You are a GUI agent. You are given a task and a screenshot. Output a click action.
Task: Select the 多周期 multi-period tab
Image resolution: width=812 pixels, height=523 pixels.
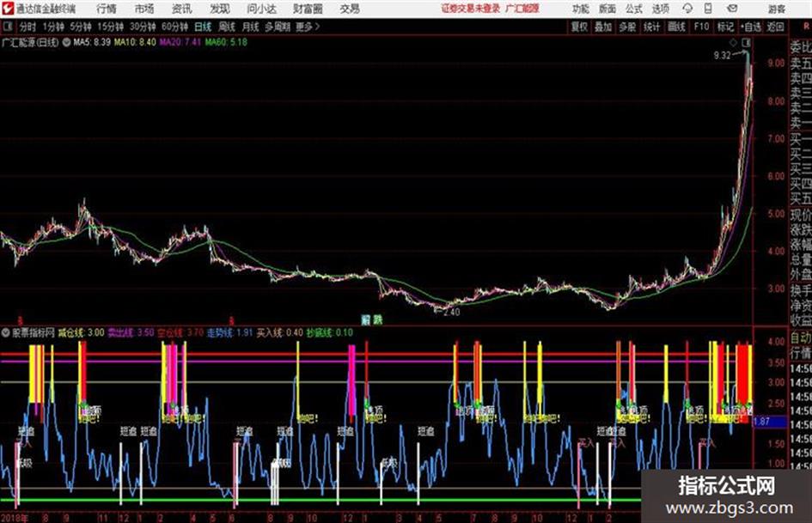[277, 27]
